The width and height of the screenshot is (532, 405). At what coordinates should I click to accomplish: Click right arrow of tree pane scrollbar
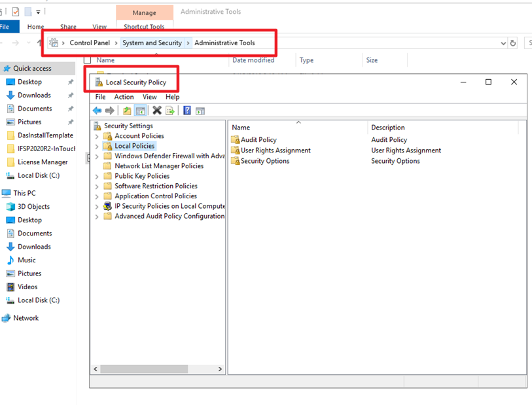click(221, 369)
